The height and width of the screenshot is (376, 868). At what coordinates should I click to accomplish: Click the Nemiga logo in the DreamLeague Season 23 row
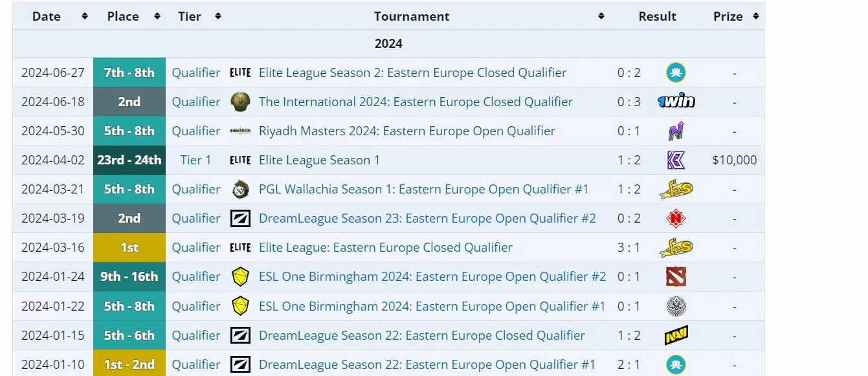(676, 218)
